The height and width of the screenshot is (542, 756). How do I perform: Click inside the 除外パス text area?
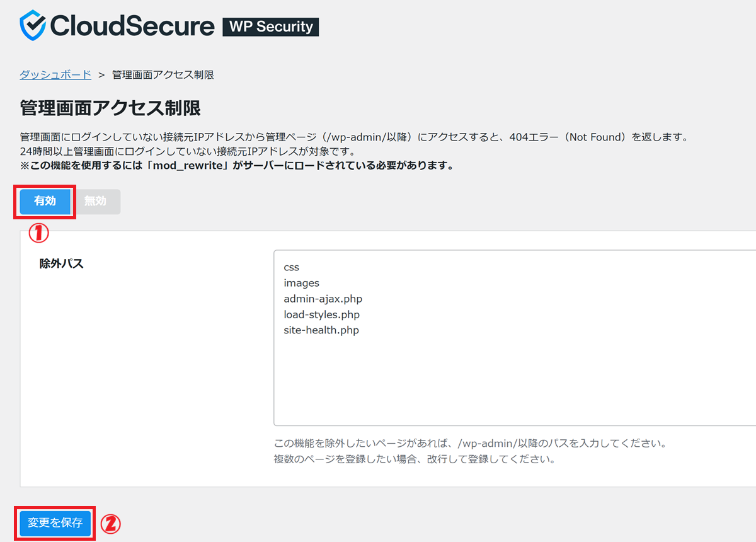[504, 378]
